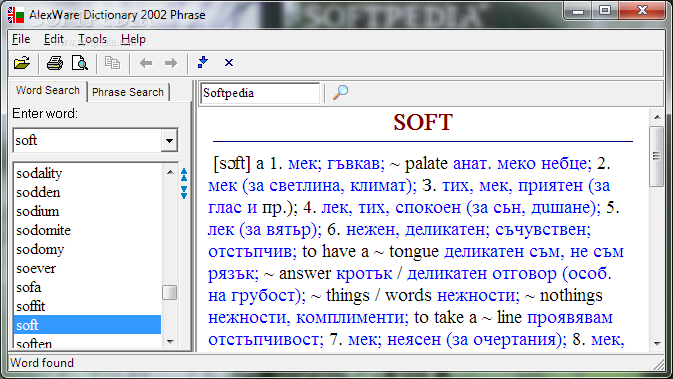This screenshot has height=379, width=673.
Task: Select 'soever' in the word list
Action: (88, 268)
